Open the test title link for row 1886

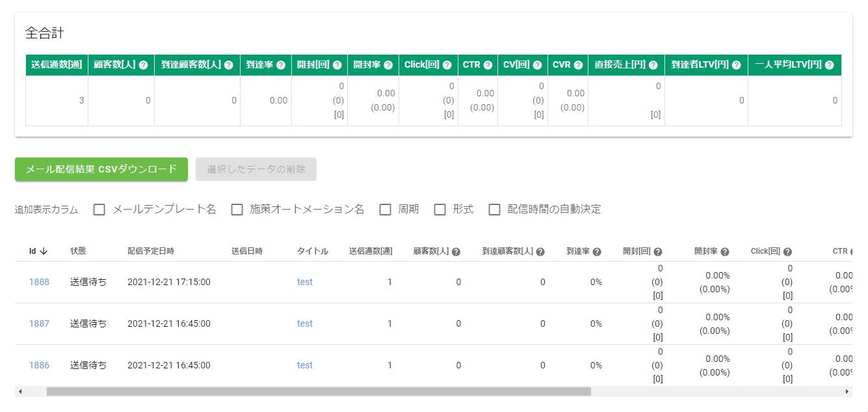pyautogui.click(x=305, y=365)
